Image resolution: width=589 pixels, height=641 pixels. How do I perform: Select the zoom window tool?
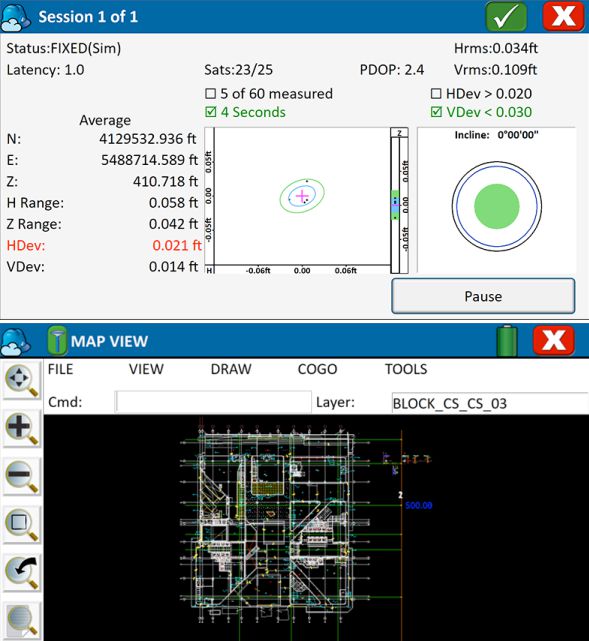22,525
